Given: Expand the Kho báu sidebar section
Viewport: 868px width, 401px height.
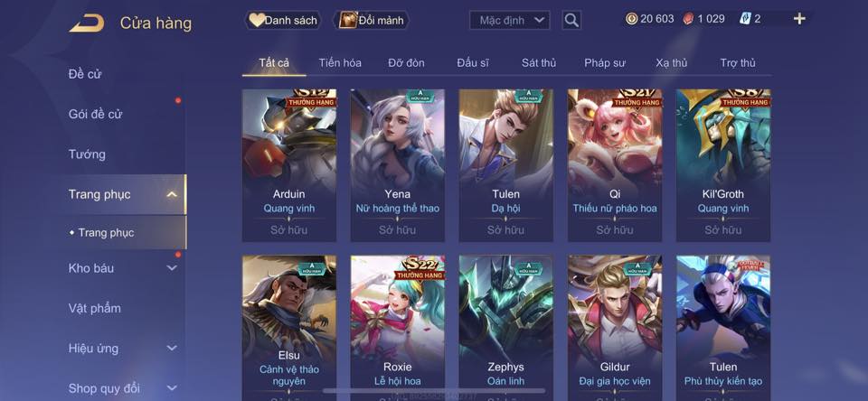Looking at the screenshot, I should tap(172, 268).
